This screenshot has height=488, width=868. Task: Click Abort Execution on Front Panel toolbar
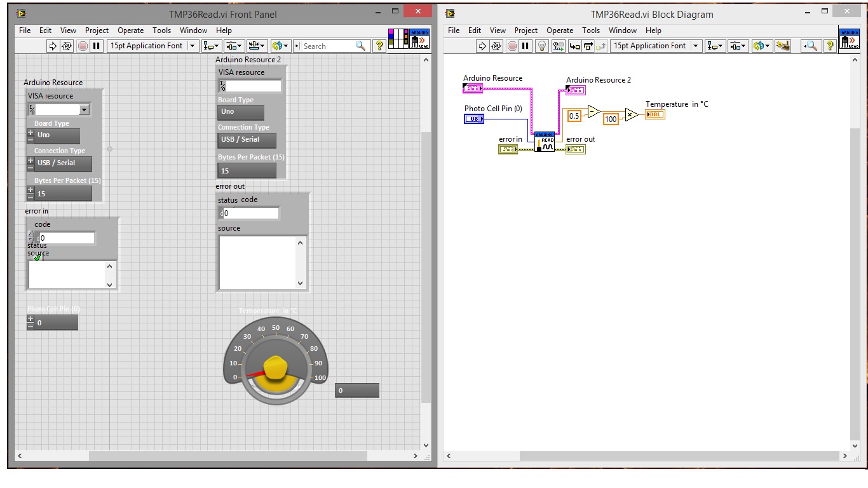(83, 46)
